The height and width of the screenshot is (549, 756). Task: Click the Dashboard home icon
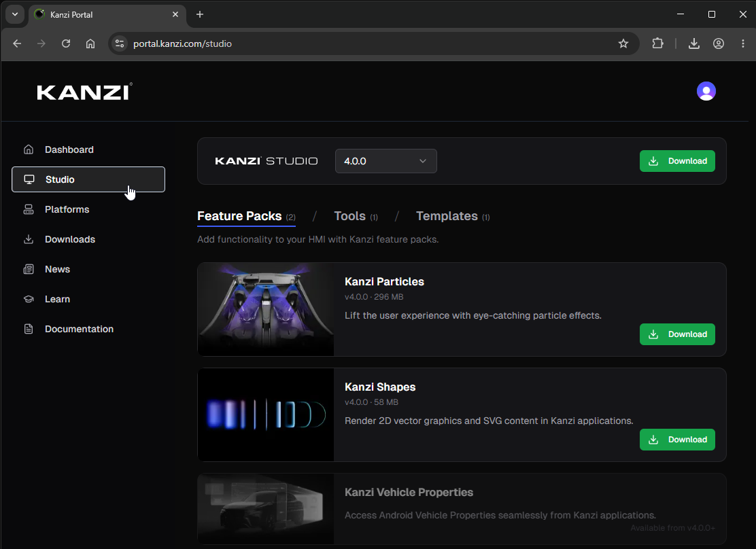[x=29, y=149]
